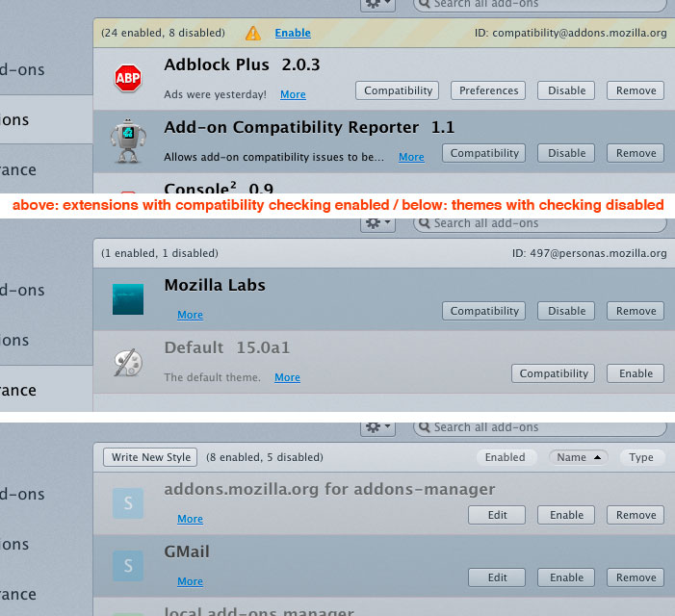Open Compatibility for Mozilla Labs theme

[x=484, y=311]
